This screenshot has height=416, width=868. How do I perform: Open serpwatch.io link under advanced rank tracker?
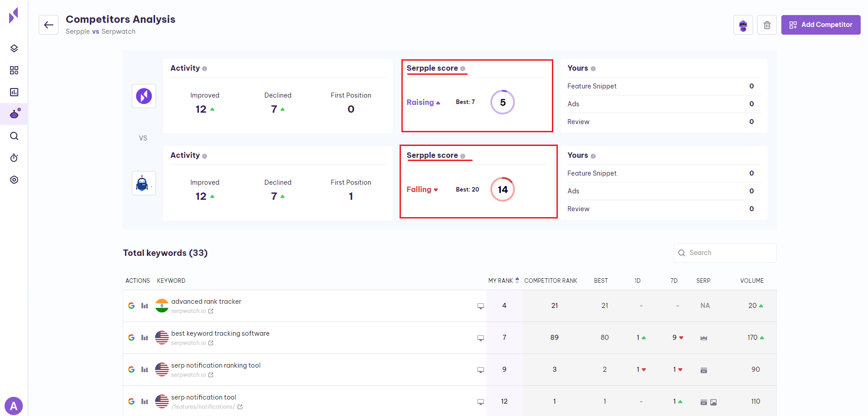coord(192,311)
